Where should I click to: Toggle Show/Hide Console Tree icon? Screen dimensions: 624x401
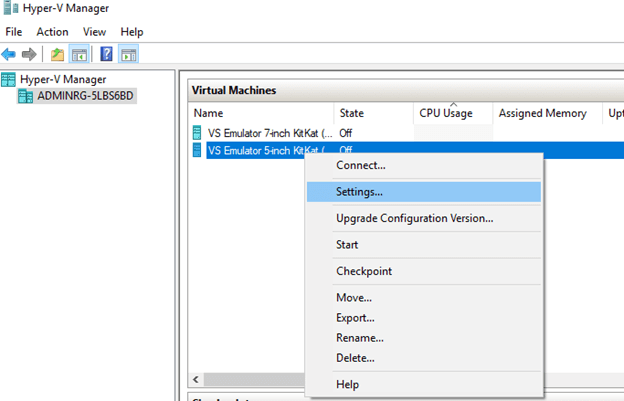pyautogui.click(x=79, y=54)
